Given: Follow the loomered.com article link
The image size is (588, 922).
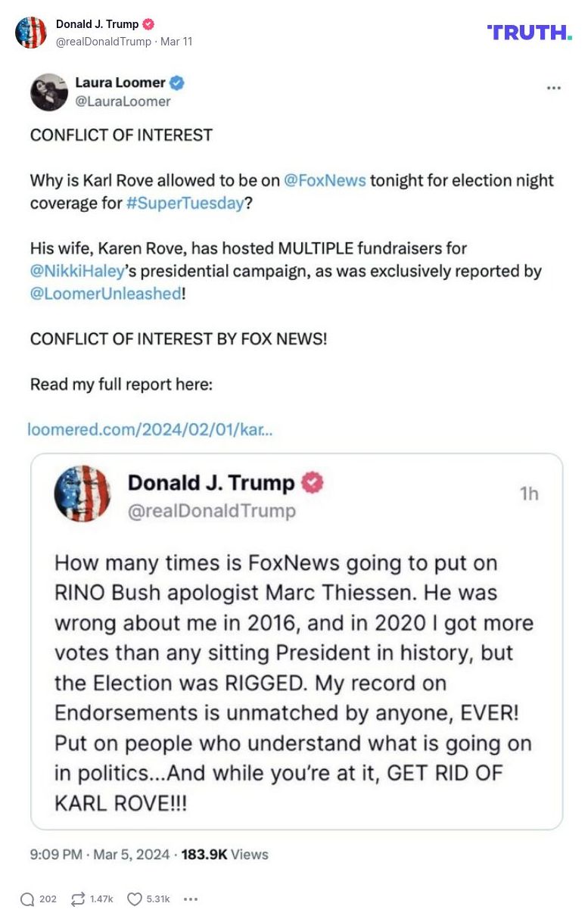Looking at the screenshot, I should click(x=151, y=429).
